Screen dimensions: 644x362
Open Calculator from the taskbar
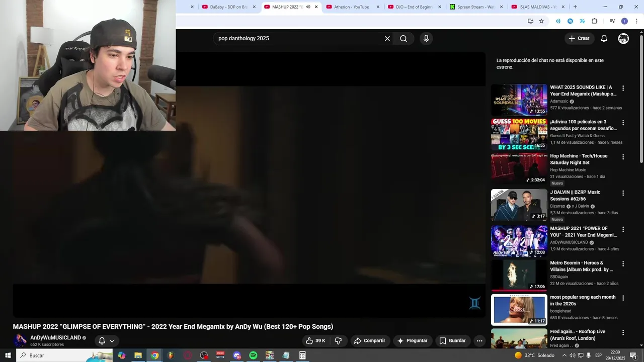coord(302,355)
